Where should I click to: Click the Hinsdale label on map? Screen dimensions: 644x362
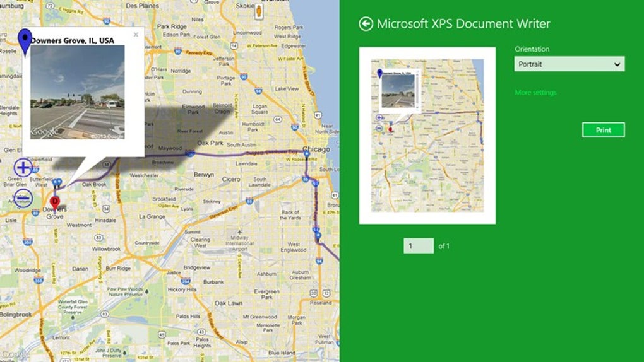pyautogui.click(x=105, y=220)
